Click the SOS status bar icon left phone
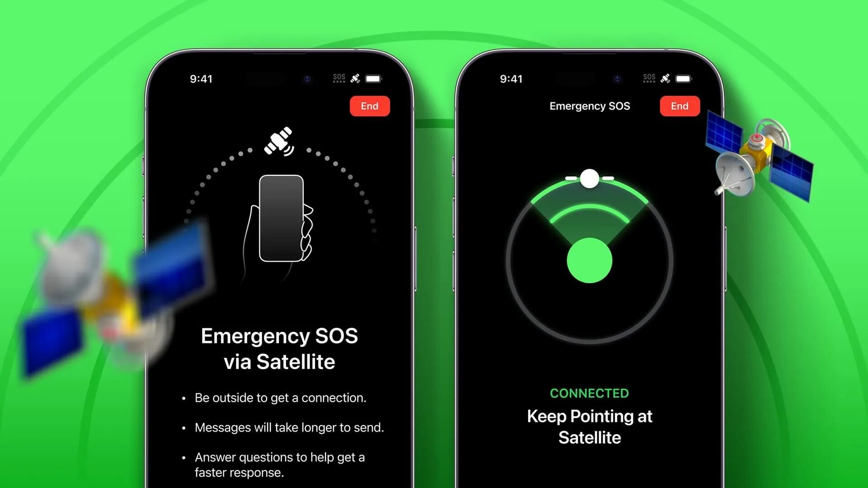This screenshot has width=868, height=488. click(336, 78)
